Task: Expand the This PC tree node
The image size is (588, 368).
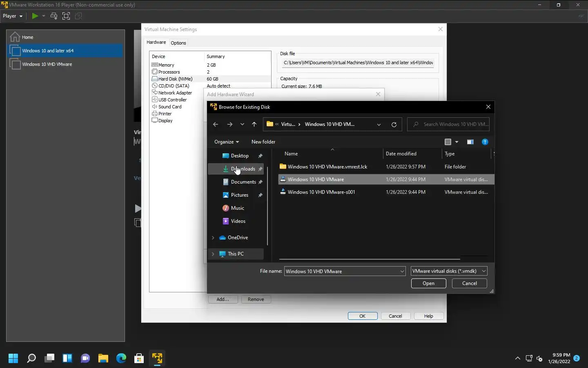Action: 213,254
